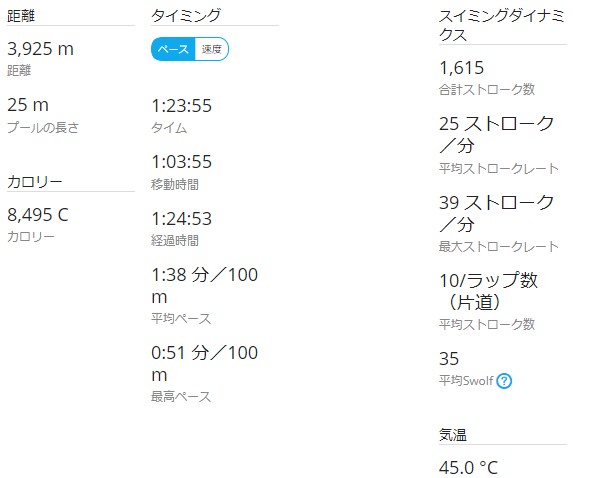Select the 39 ストローク 最大ストロークレート value
Screen dimensions: 589x478
coord(497,213)
